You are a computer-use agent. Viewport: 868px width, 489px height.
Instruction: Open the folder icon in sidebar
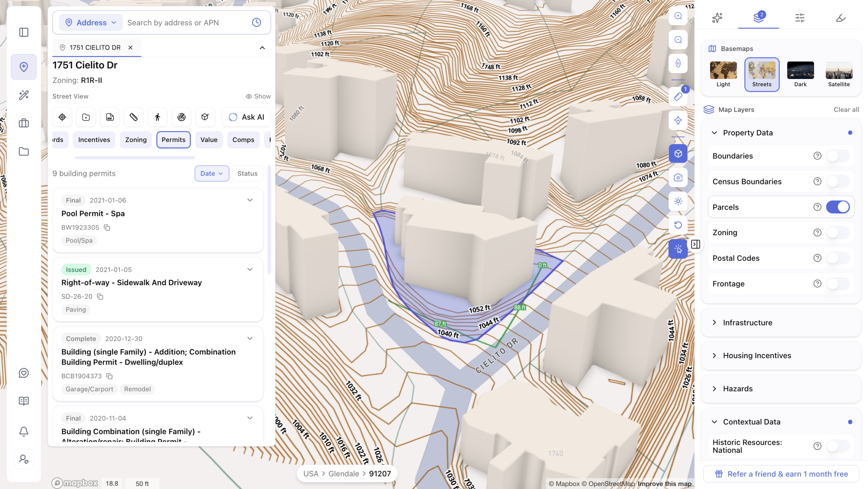pos(24,151)
